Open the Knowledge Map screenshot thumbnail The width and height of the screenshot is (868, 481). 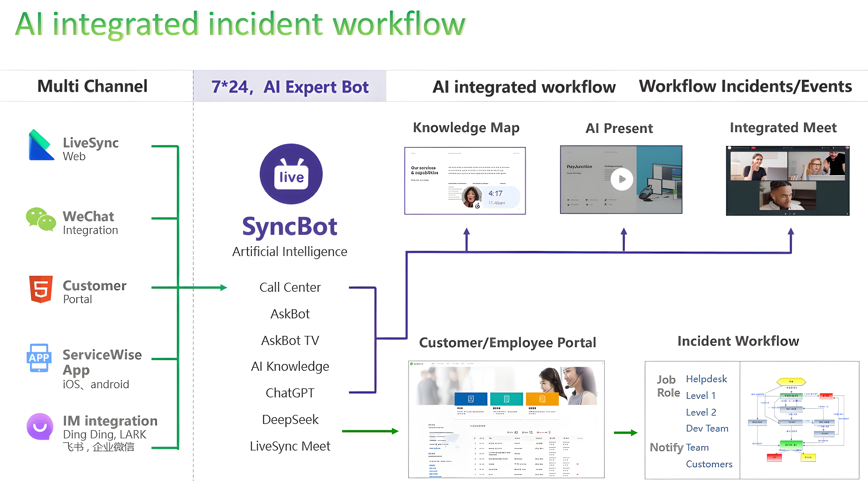465,181
